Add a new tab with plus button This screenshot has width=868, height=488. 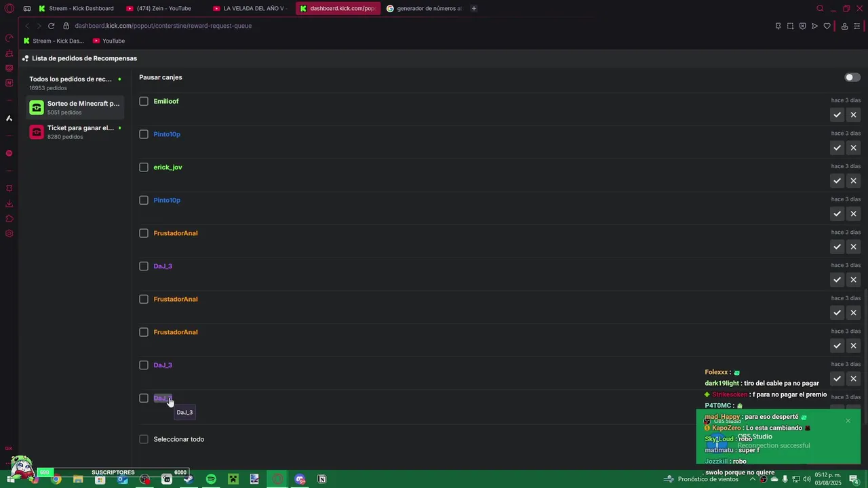(473, 9)
